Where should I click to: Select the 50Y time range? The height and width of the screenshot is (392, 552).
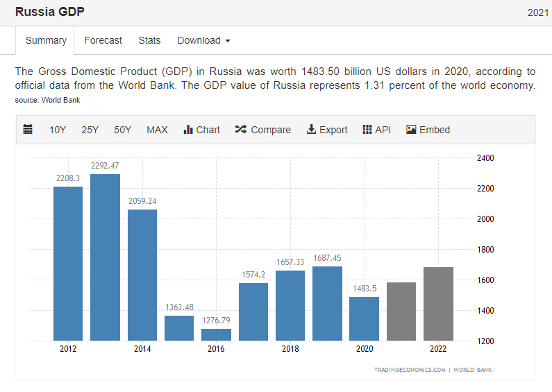[x=122, y=130]
